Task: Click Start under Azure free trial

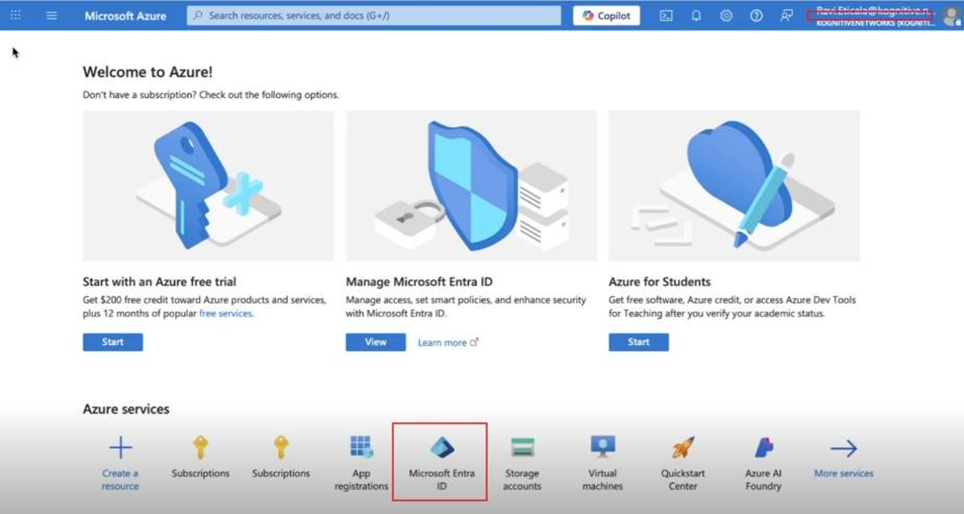Action: pos(112,342)
